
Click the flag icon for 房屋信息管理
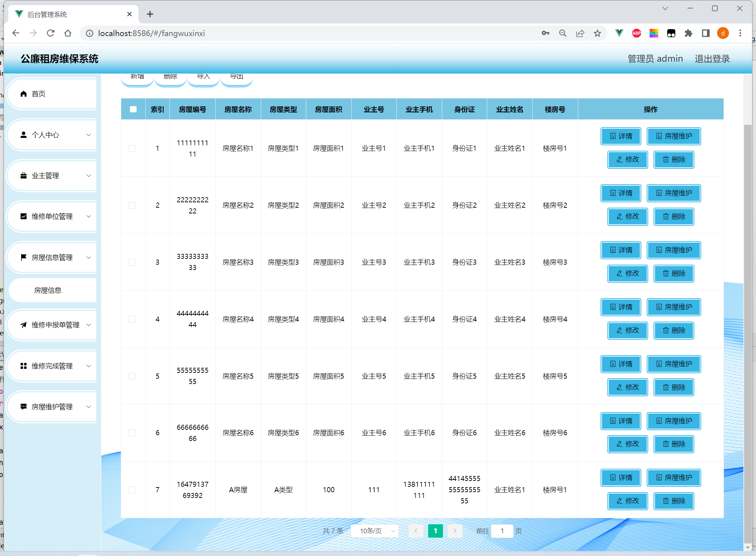23,257
